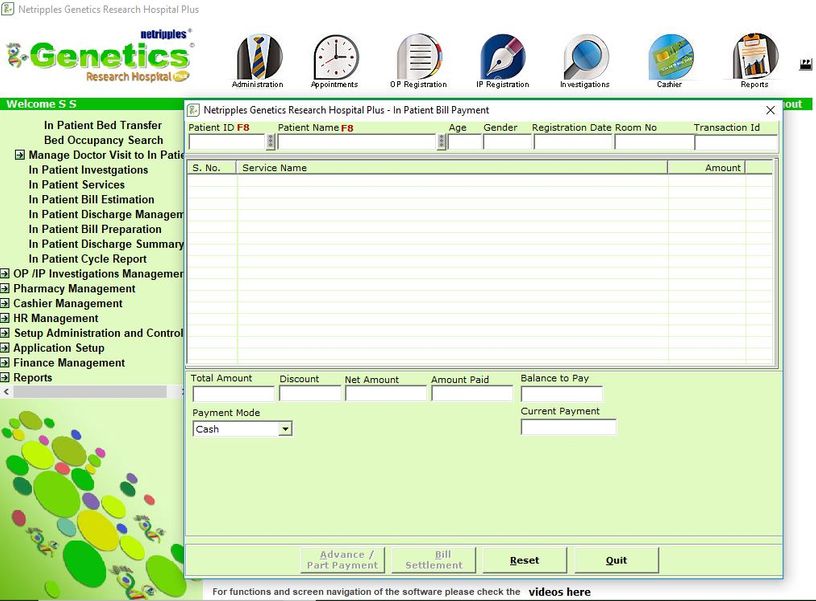Click the small black icon beside Reports

click(805, 65)
